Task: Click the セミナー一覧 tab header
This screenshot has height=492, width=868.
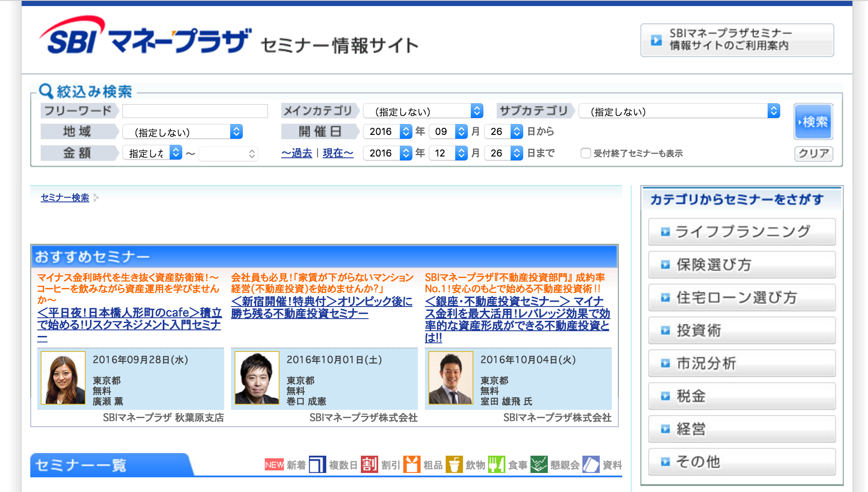Action: click(112, 465)
